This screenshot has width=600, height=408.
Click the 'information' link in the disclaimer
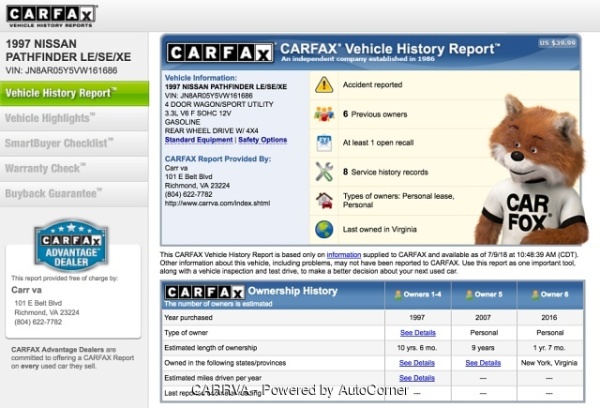pos(343,255)
